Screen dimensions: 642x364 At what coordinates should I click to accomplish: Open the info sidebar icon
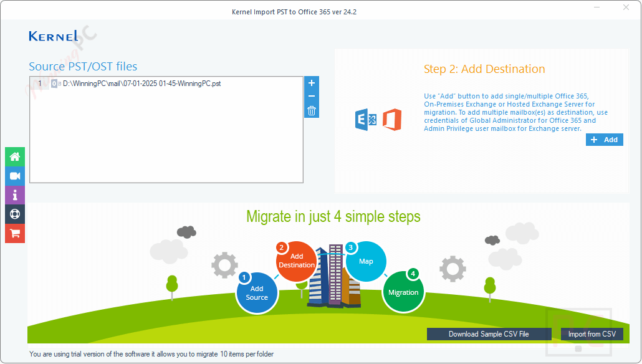click(15, 195)
